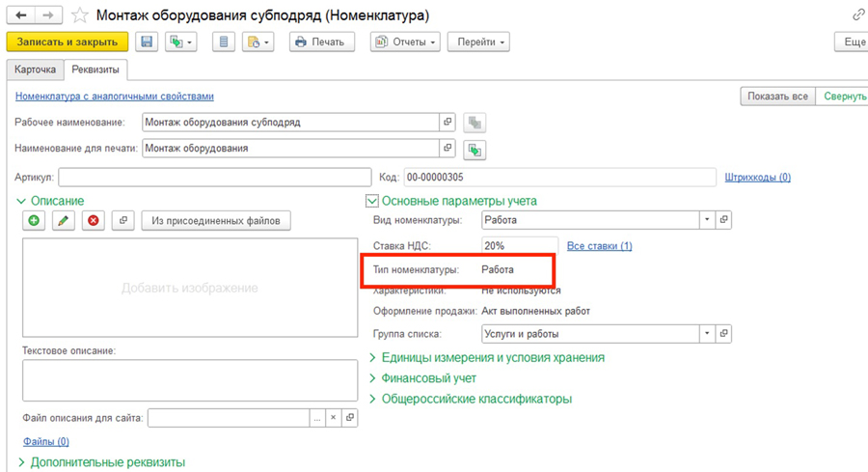Open the Штрихкоды (0) link

[x=757, y=178]
